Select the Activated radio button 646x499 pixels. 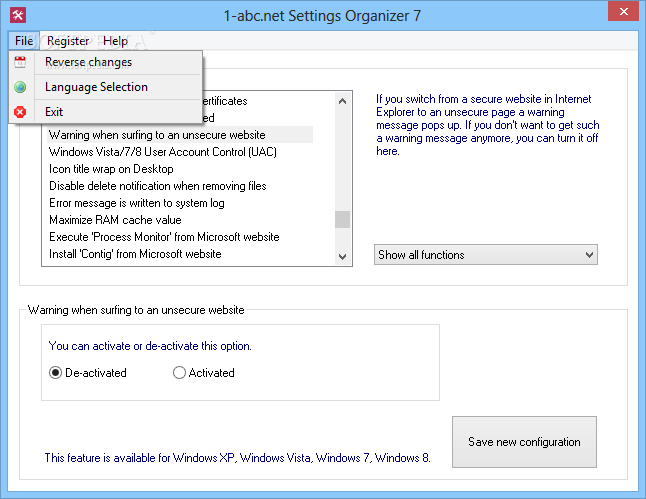click(x=204, y=373)
